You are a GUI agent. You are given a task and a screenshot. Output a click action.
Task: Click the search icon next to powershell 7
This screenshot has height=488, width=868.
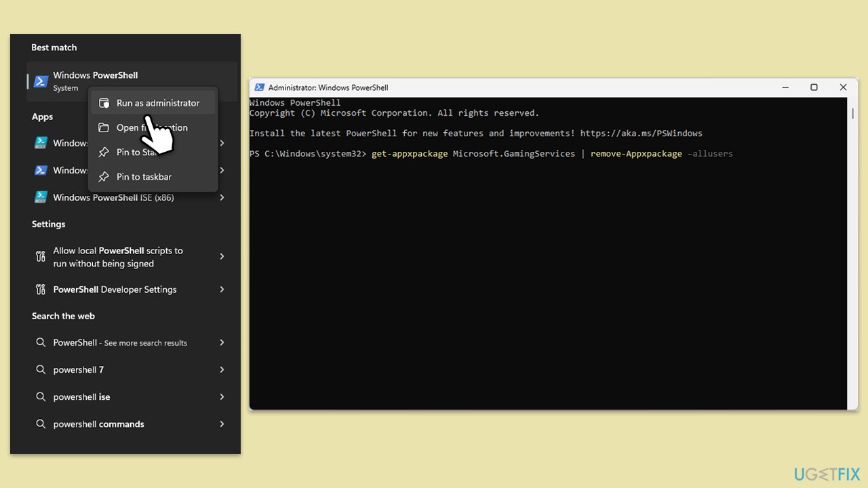(41, 370)
